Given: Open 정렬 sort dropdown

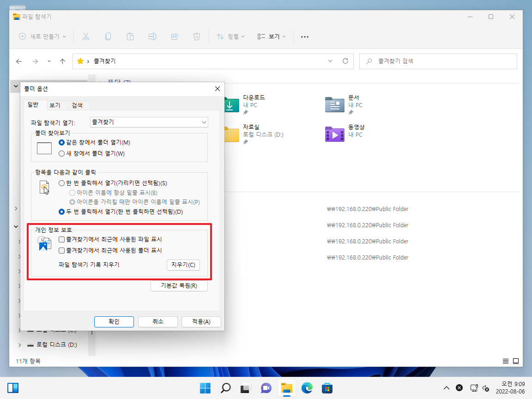Looking at the screenshot, I should 231,36.
